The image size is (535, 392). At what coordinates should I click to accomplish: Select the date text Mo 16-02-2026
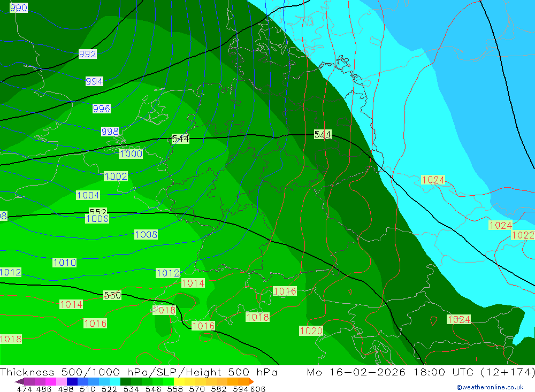click(x=356, y=372)
